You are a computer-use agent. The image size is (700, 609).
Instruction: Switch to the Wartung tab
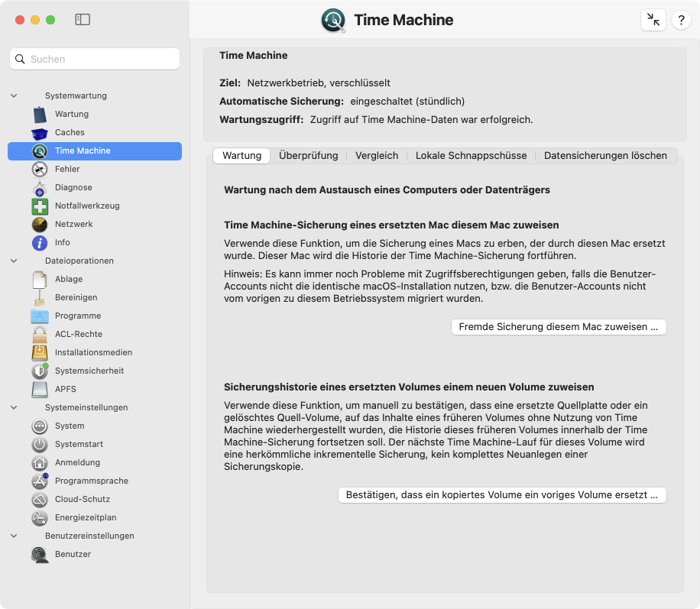coord(241,156)
